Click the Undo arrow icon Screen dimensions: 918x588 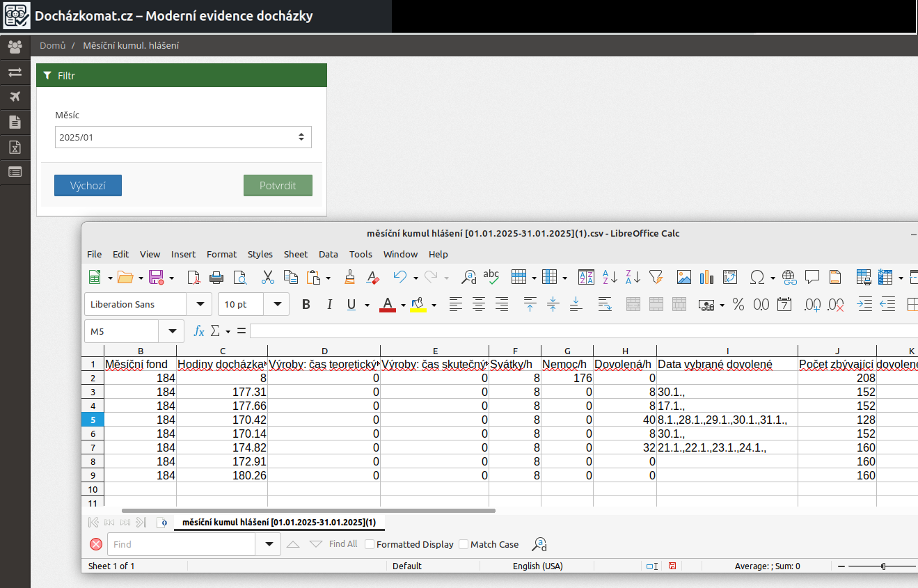[x=399, y=278]
